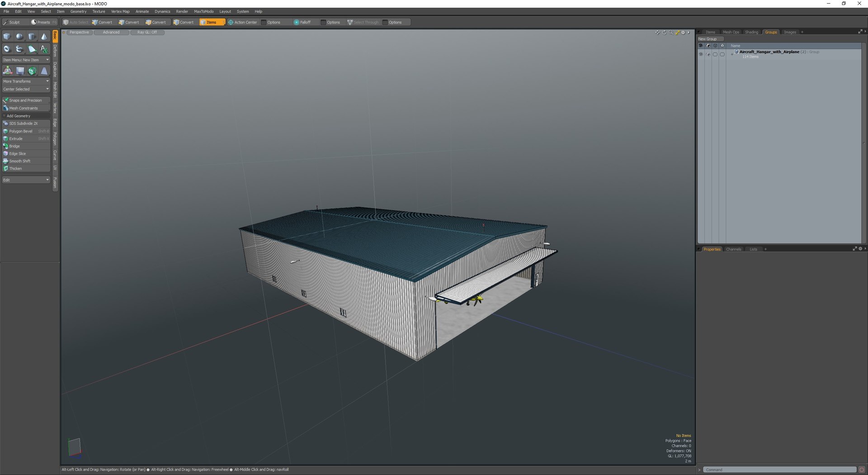Toggle Falloff Options checkbox

(323, 22)
